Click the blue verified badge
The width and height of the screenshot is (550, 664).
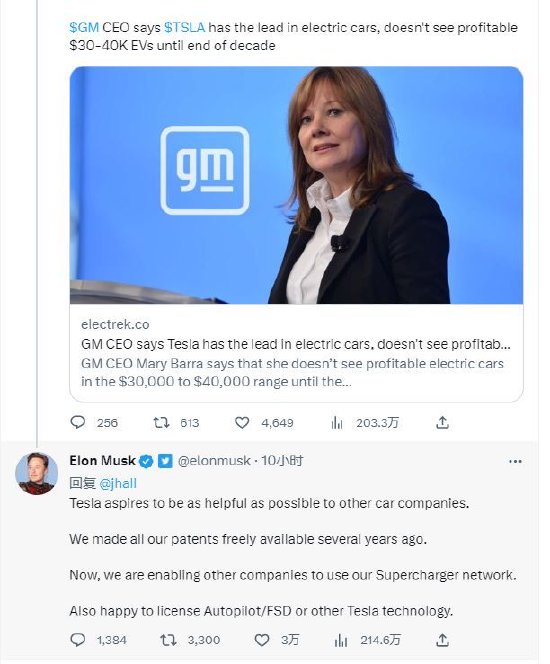pos(146,461)
